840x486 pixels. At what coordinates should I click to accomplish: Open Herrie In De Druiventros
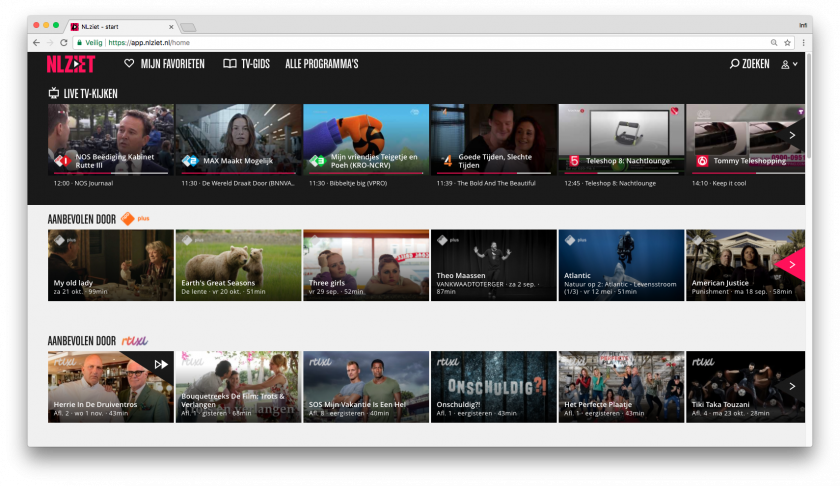pyautogui.click(x=111, y=387)
